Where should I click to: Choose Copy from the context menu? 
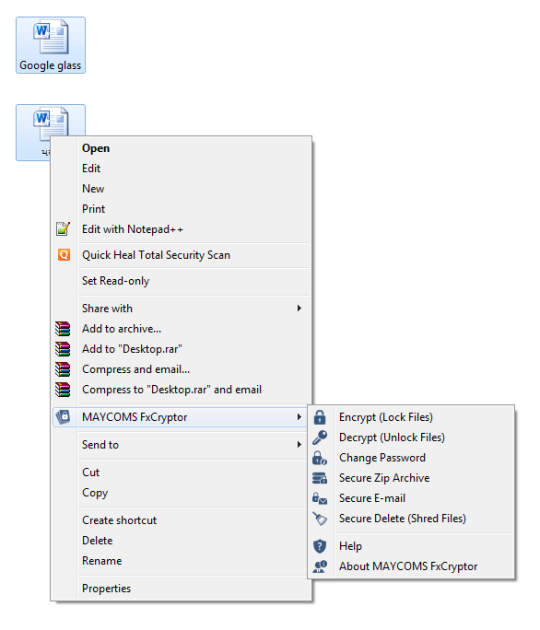[182, 493]
